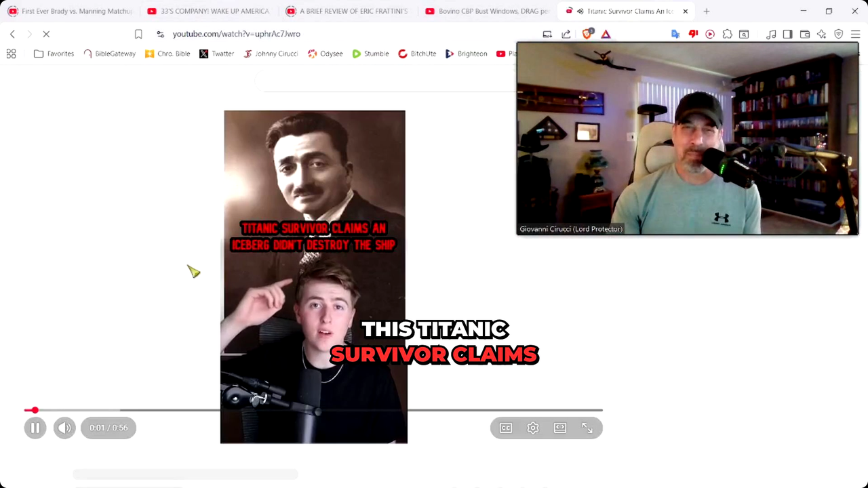Toggle the browser sidebar panel
The width and height of the screenshot is (868, 488).
787,34
